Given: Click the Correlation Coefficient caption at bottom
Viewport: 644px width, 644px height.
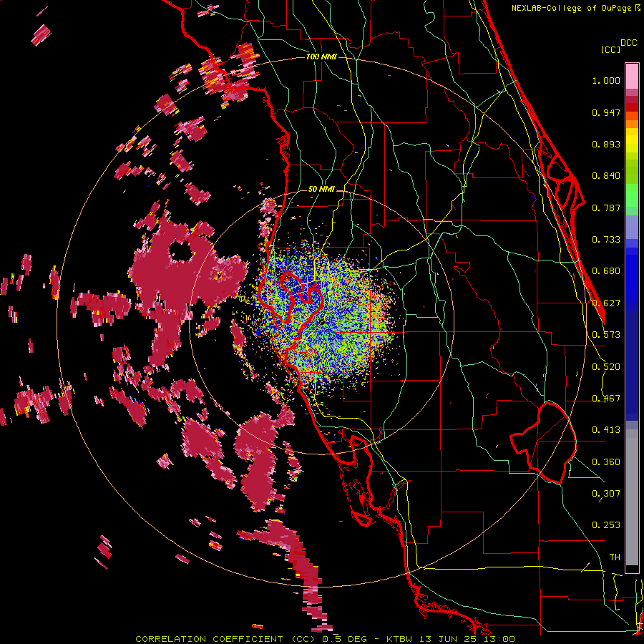Looking at the screenshot, I should 325,639.
